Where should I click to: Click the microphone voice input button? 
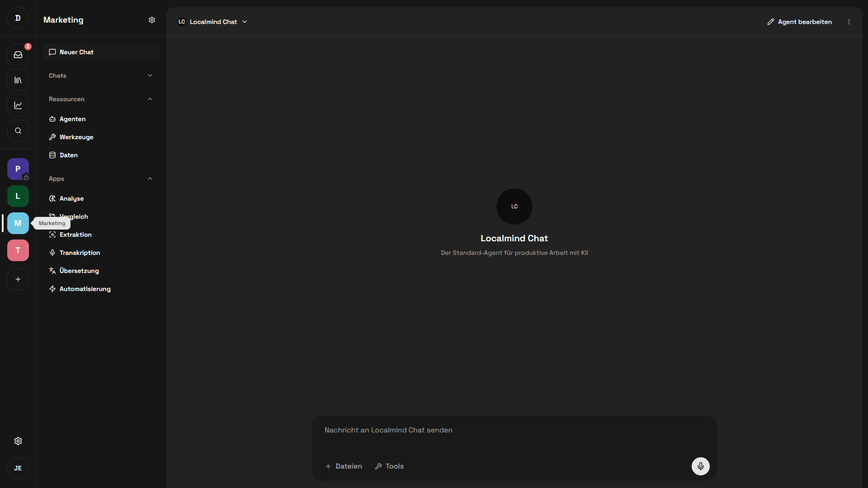coord(700,466)
